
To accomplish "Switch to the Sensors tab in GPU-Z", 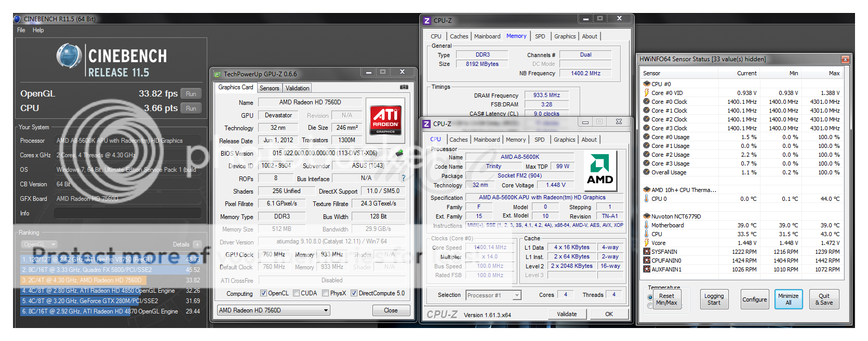I will pos(270,88).
